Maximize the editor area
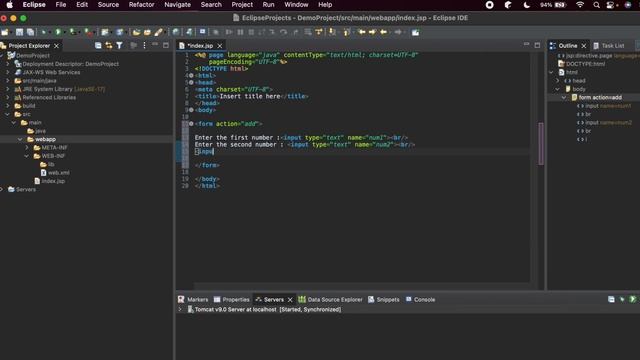This screenshot has width=640, height=360. tap(537, 45)
